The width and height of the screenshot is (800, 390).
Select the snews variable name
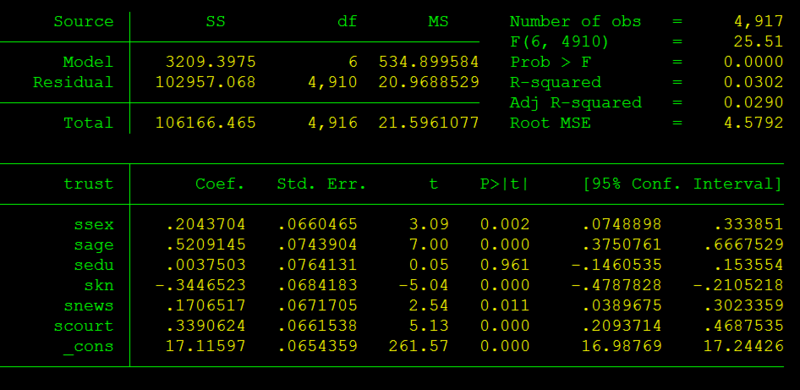88,306
